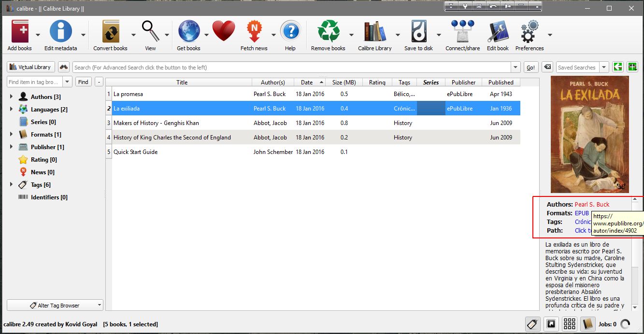Select Makers of History - Genghis Khan
The height and width of the screenshot is (334, 644).
point(313,123)
